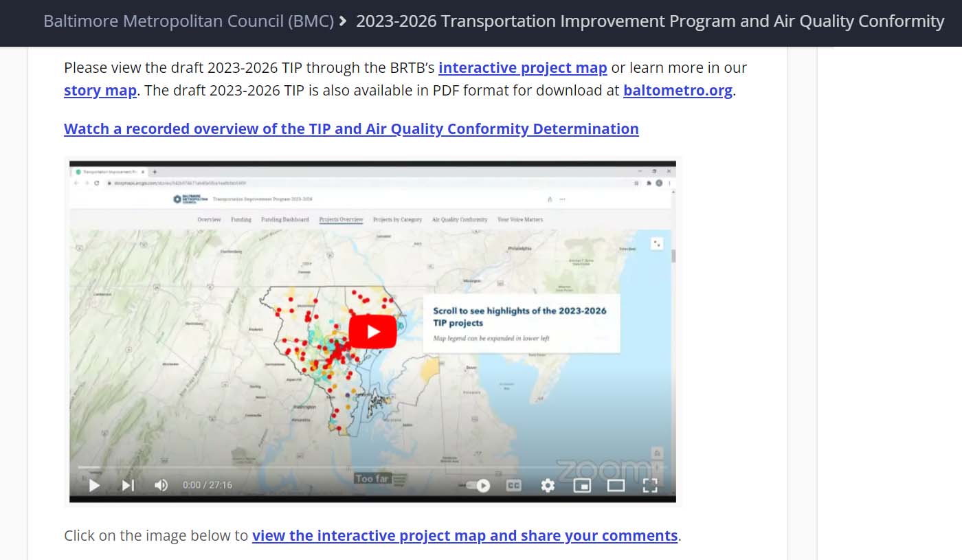Image resolution: width=962 pixels, height=560 pixels.
Task: Open the story map link
Action: click(100, 91)
